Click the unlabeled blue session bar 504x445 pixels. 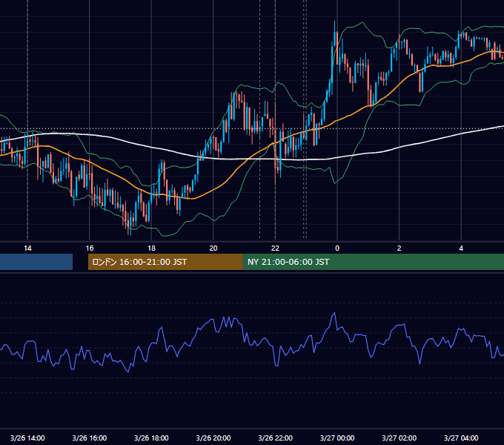point(36,262)
